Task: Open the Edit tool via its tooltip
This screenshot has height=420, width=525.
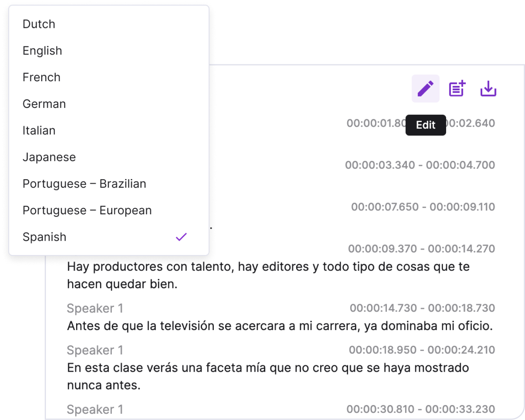Action: click(x=425, y=125)
